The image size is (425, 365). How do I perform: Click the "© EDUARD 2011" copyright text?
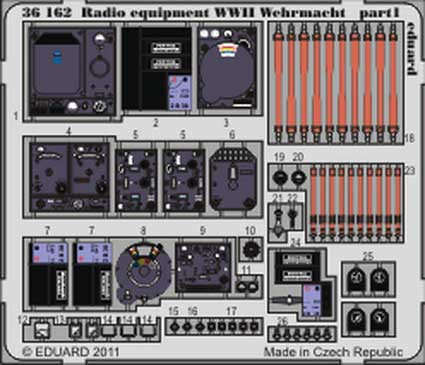[71, 352]
